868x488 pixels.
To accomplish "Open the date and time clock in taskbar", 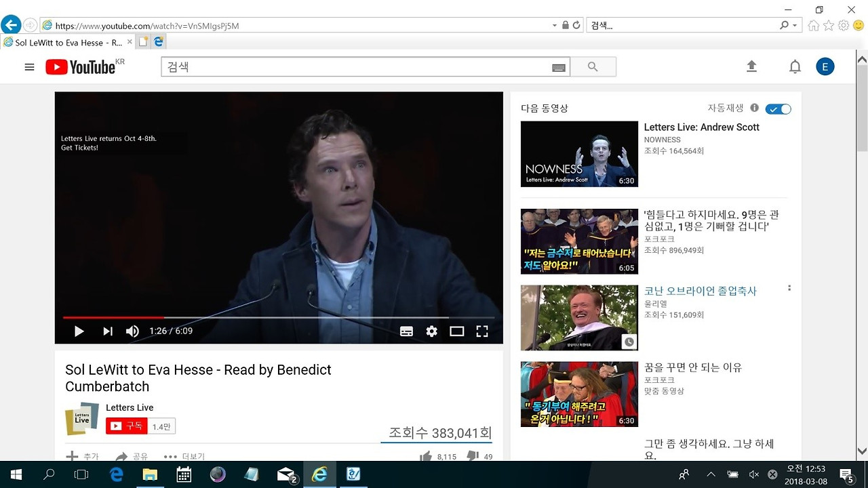I will [x=806, y=474].
